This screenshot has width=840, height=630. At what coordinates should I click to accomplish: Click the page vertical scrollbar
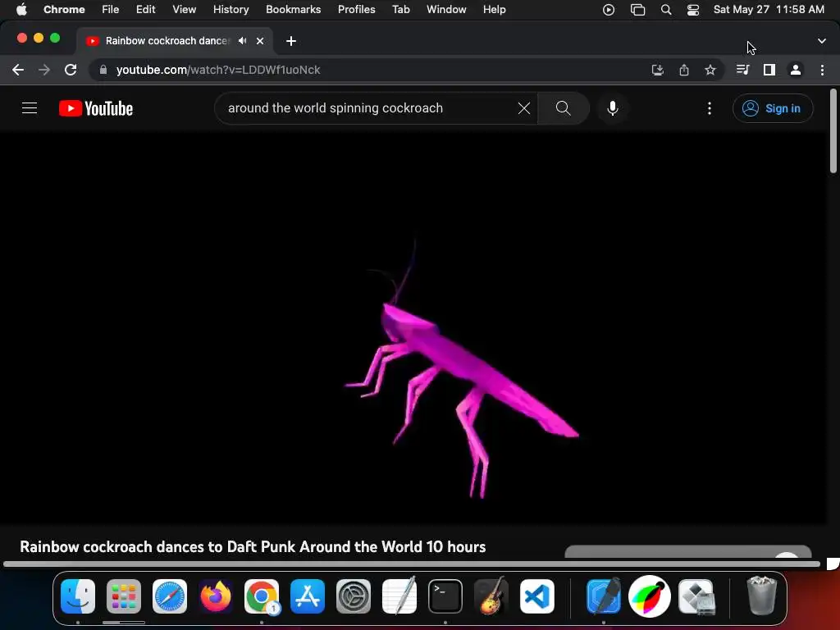[x=833, y=131]
